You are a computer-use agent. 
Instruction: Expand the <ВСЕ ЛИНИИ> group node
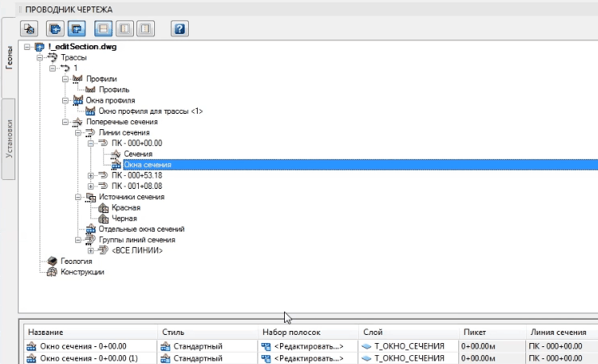(91, 250)
